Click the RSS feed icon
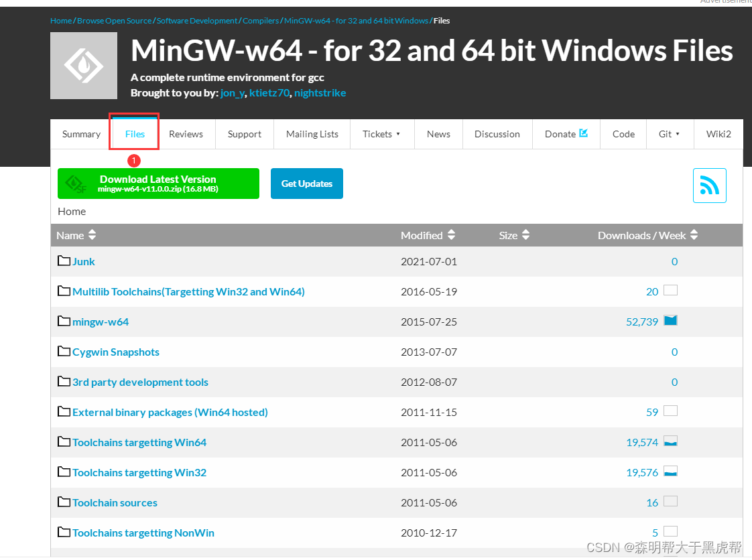 [709, 186]
